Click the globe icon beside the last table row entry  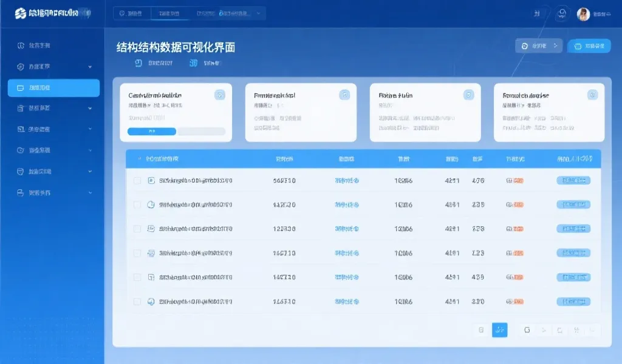click(x=151, y=302)
